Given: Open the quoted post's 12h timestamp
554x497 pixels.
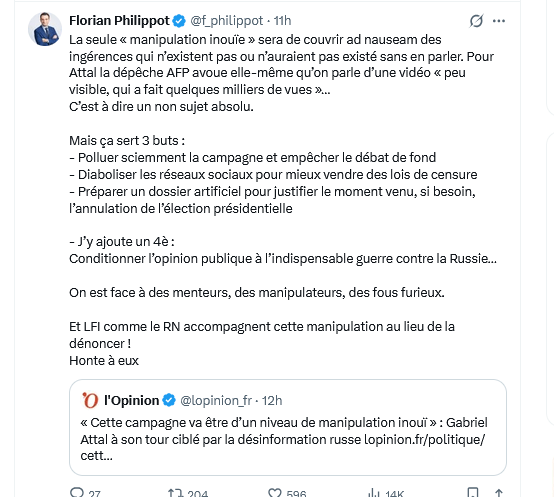Looking at the screenshot, I should 272,401.
